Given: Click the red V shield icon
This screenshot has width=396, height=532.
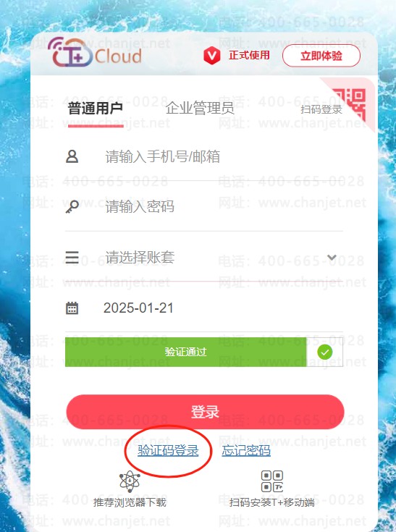Looking at the screenshot, I should coord(211,55).
